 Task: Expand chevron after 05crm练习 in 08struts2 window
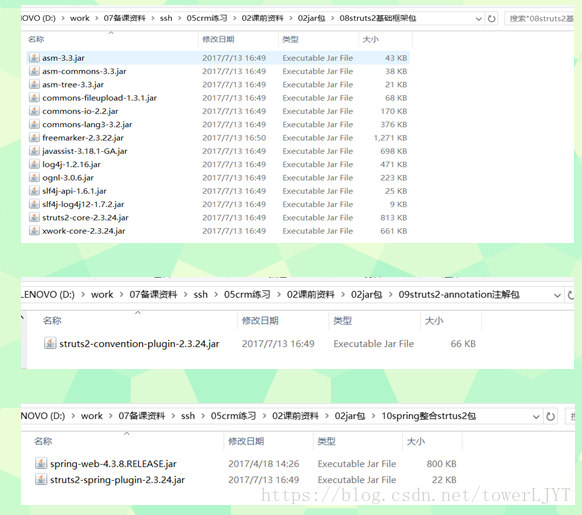tap(235, 18)
